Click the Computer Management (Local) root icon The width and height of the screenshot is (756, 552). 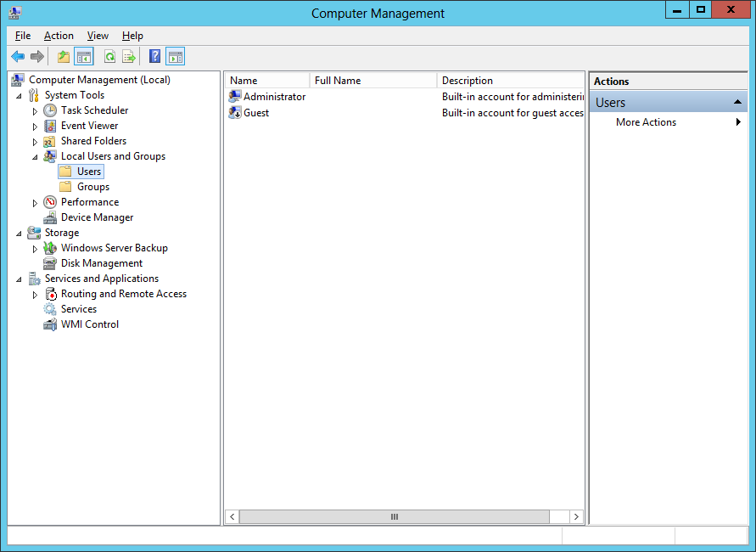pyautogui.click(x=18, y=80)
